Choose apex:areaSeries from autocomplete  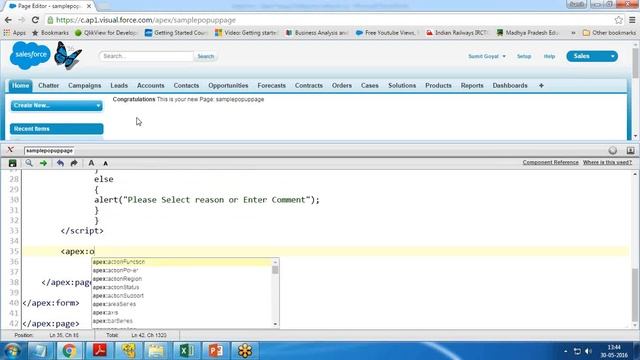pyautogui.click(x=182, y=304)
